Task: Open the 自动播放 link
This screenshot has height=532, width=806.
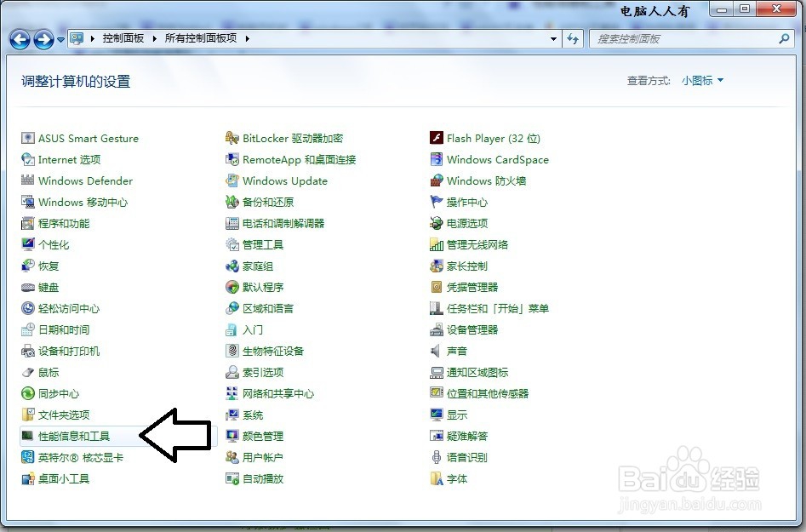Action: 263,478
